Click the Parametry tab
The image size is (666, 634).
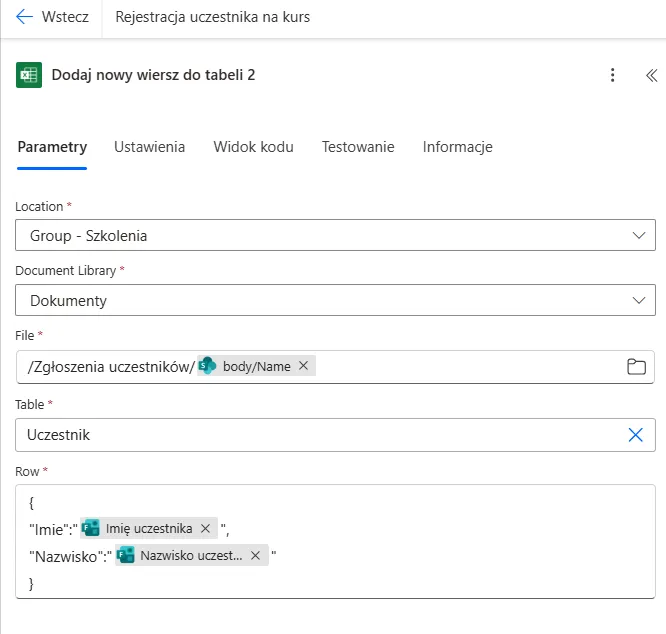pyautogui.click(x=52, y=147)
